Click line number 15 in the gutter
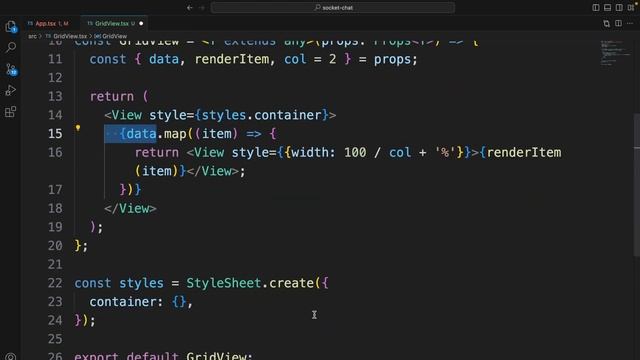This screenshot has width=640, height=360. [55, 133]
